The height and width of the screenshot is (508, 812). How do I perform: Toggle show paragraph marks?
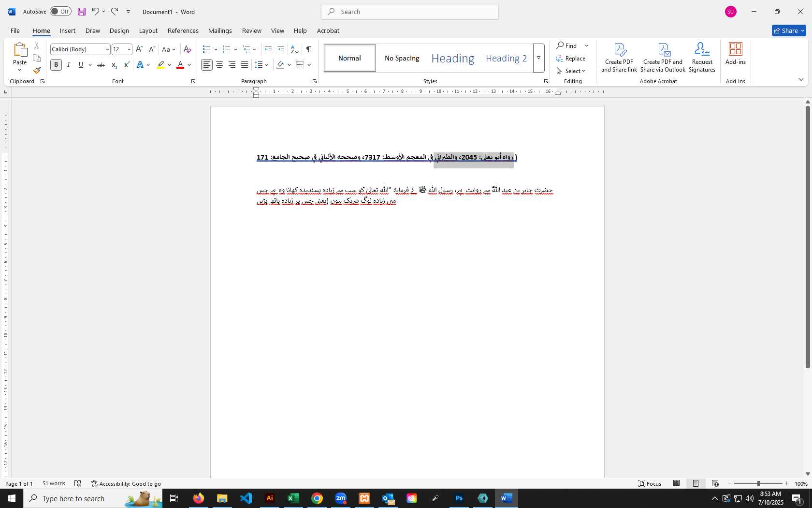coord(308,49)
